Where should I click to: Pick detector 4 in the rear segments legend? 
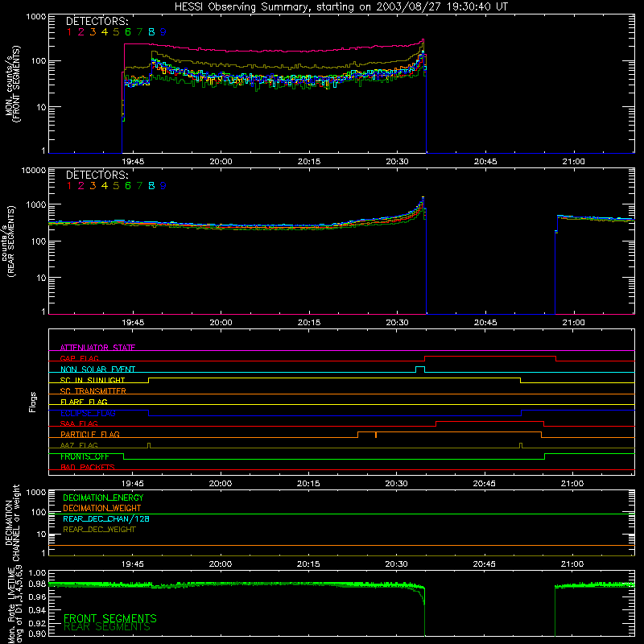pos(105,186)
